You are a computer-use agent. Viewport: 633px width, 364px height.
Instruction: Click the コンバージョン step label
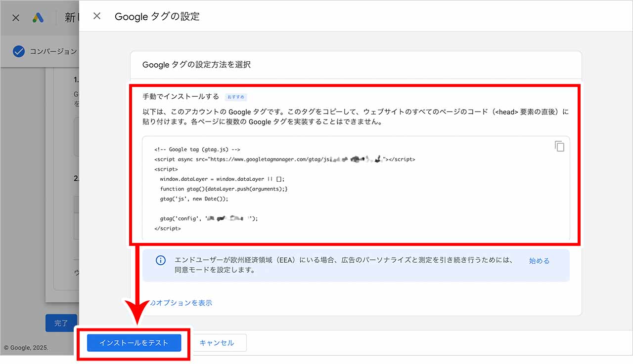pyautogui.click(x=53, y=51)
